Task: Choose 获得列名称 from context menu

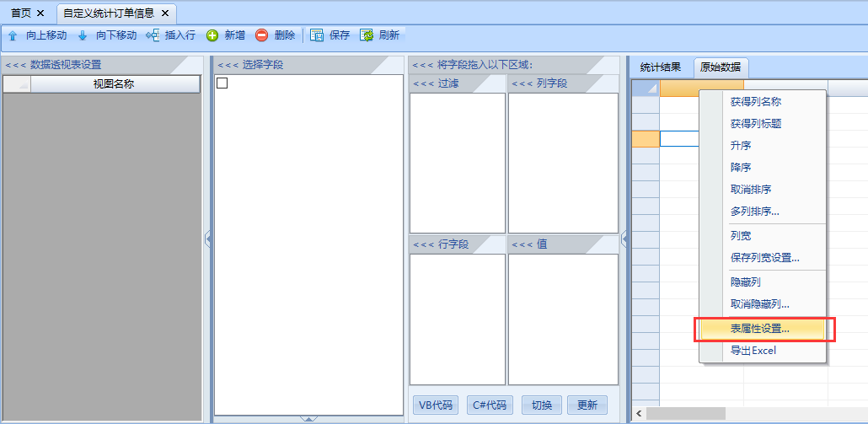Action: point(764,102)
